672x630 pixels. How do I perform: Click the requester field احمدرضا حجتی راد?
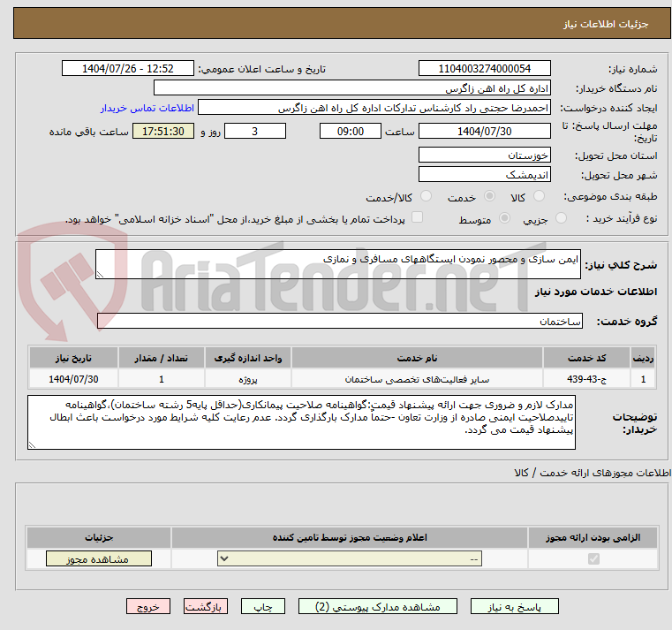(374, 108)
